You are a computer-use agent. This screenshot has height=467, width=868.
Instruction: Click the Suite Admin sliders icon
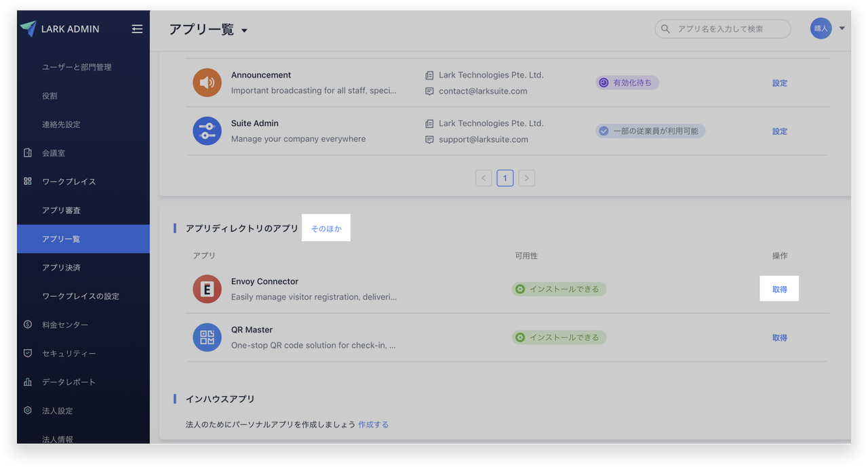click(x=207, y=131)
